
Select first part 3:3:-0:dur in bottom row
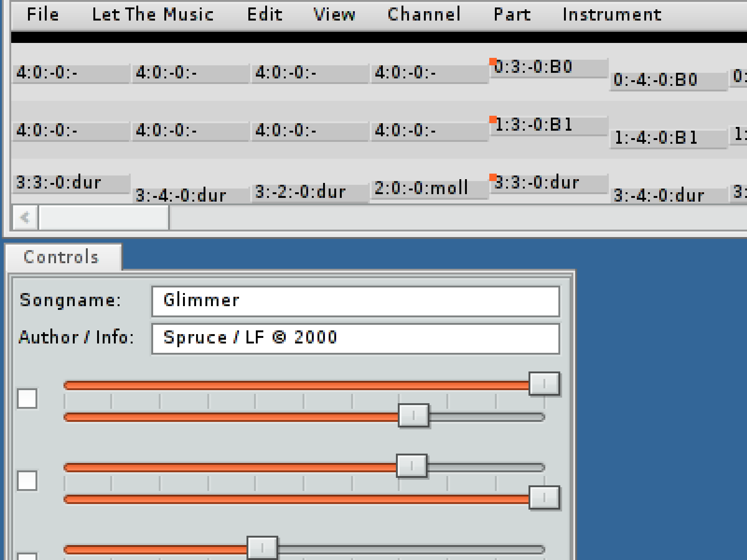click(71, 183)
